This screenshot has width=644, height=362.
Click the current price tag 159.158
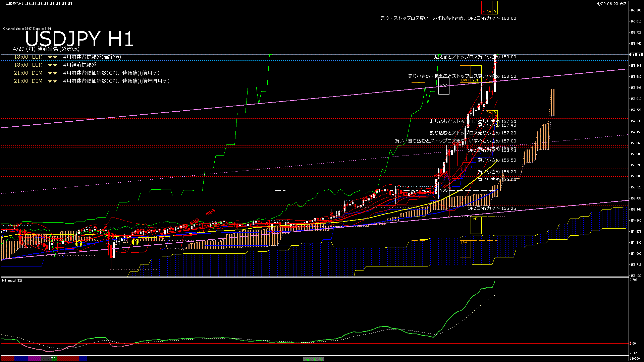pyautogui.click(x=636, y=54)
